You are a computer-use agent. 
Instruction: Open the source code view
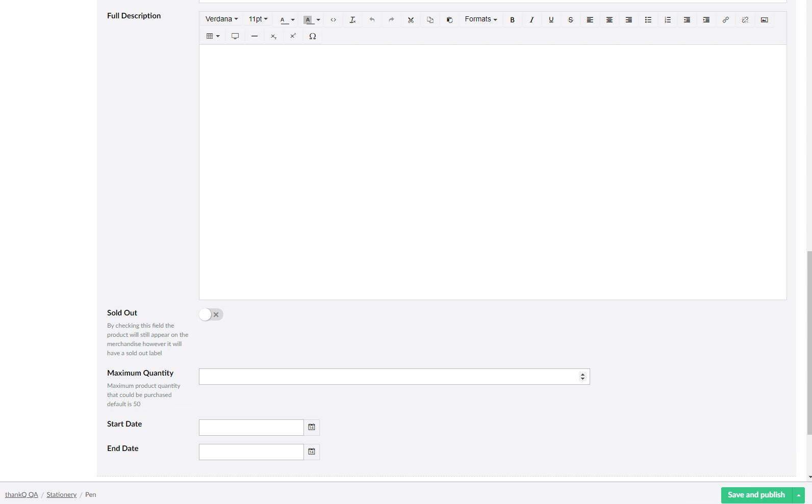point(333,20)
